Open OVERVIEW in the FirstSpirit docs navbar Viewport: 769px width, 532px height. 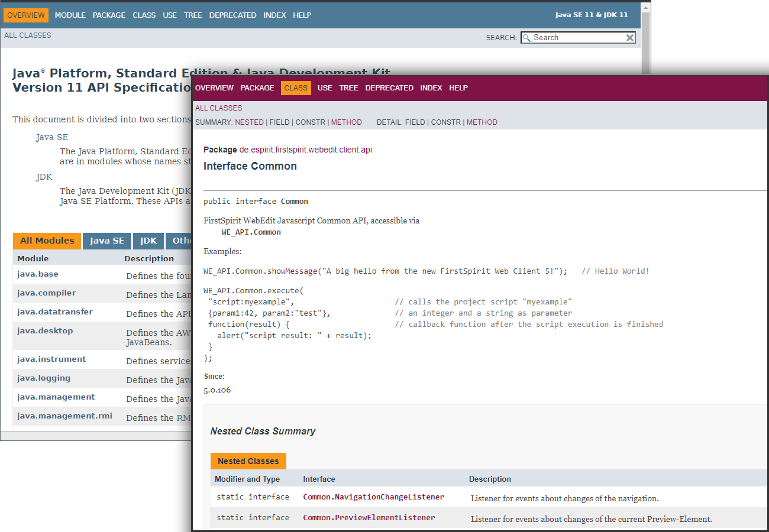[214, 88]
